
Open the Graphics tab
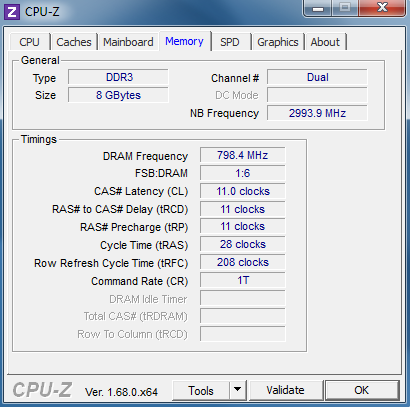(278, 42)
